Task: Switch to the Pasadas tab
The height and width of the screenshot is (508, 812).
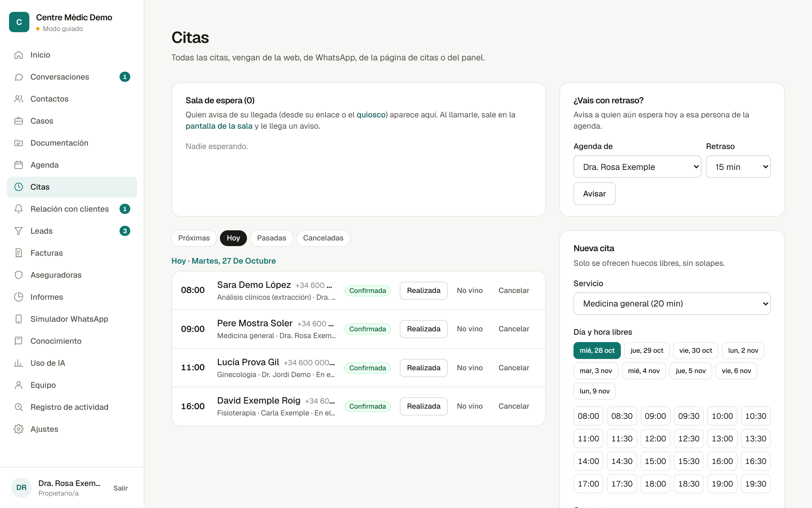Action: tap(272, 238)
